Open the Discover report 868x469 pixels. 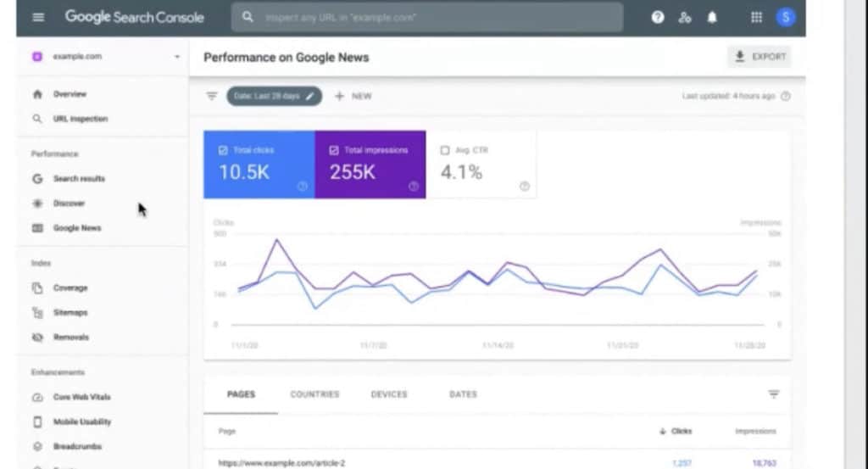[x=69, y=204]
